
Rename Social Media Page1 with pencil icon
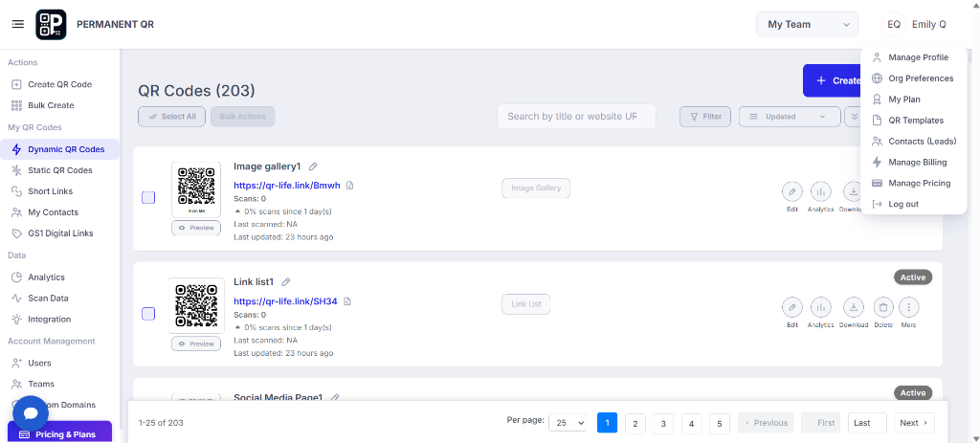click(335, 397)
